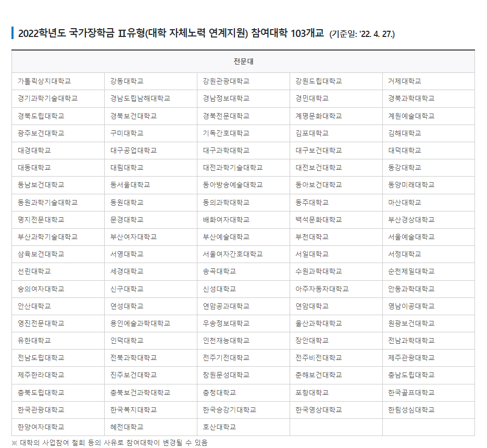487x448 pixels.
Task: Select 동강대학교 cell
Action: (x=429, y=168)
